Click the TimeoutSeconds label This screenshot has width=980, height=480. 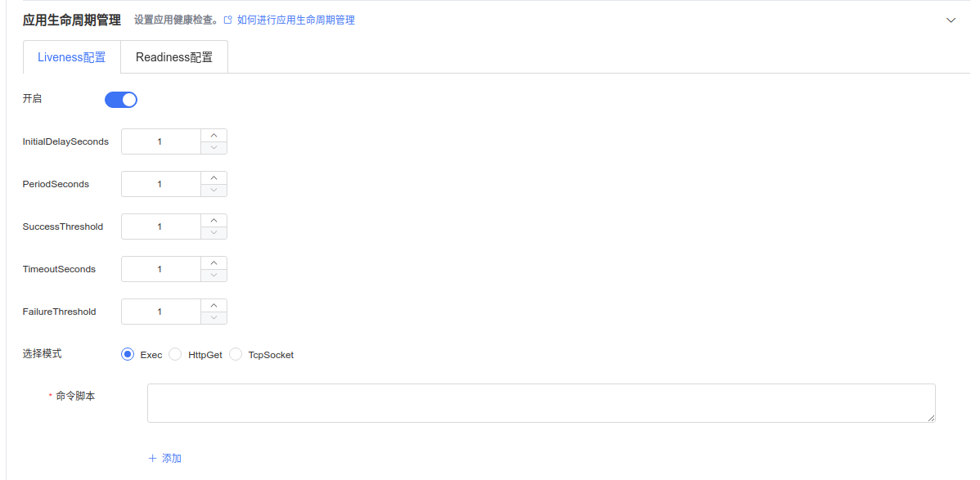(60, 269)
